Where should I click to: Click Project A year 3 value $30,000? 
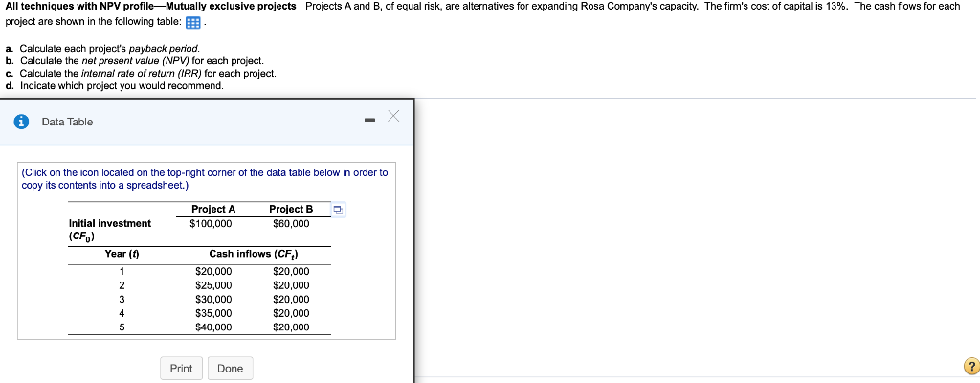(213, 299)
